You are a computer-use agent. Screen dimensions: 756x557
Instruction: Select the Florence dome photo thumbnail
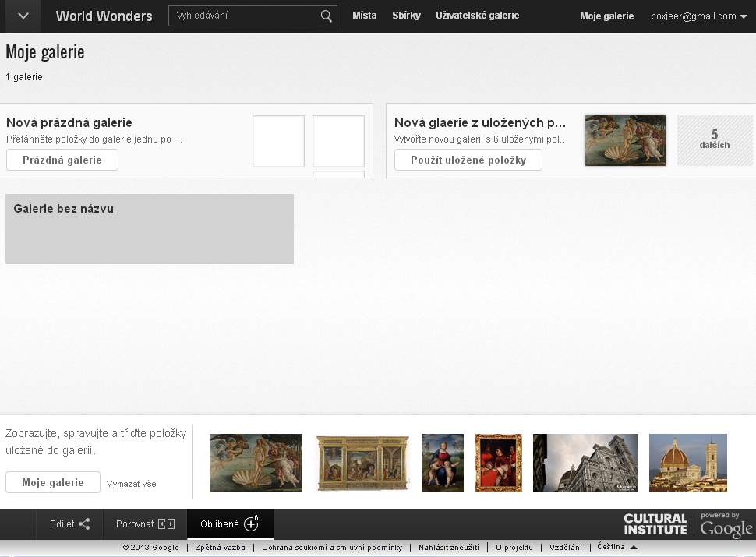point(688,463)
